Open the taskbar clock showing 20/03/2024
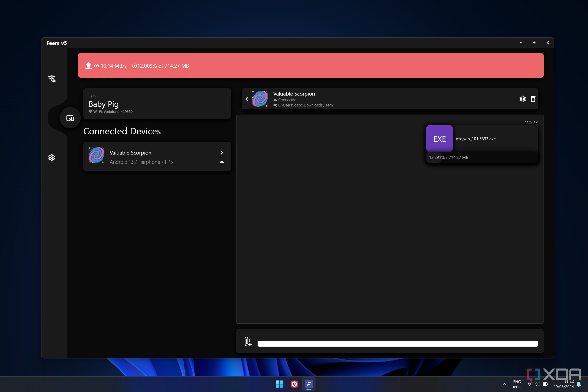Viewport: 588px width, 392px height. pyautogui.click(x=563, y=384)
